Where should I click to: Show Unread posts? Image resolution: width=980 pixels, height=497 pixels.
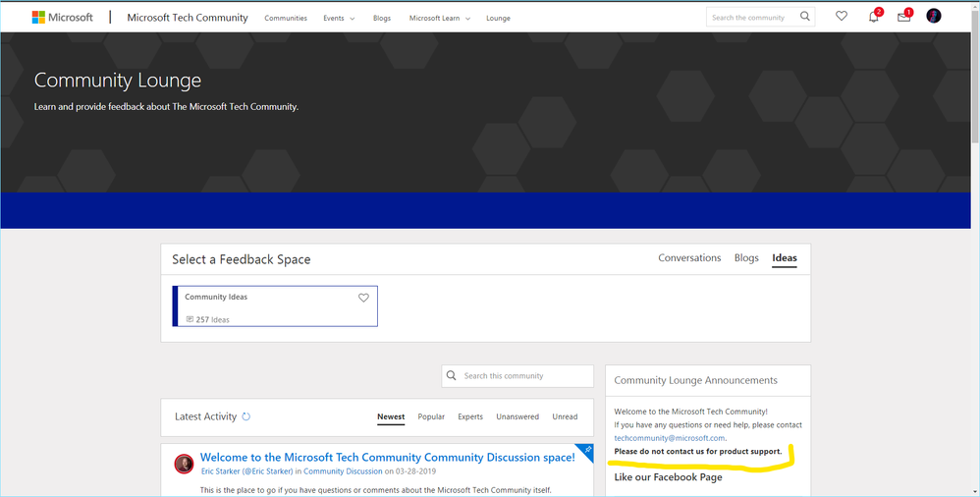(565, 416)
